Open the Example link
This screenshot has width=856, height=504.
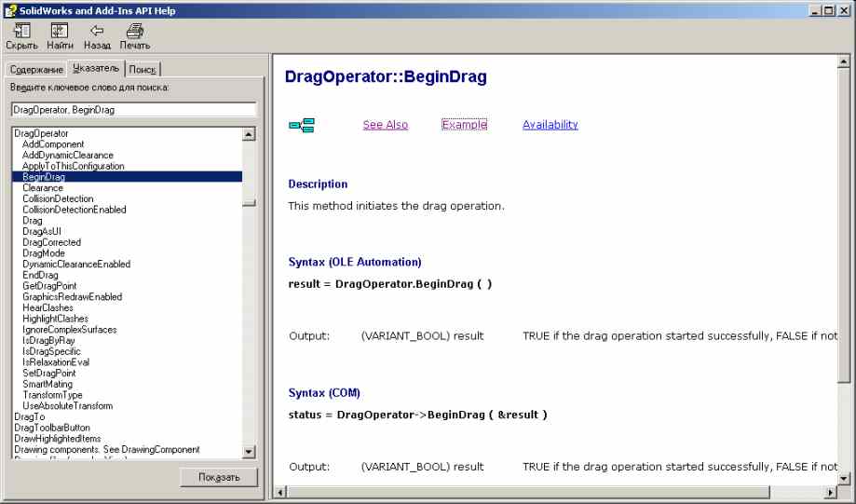[464, 125]
